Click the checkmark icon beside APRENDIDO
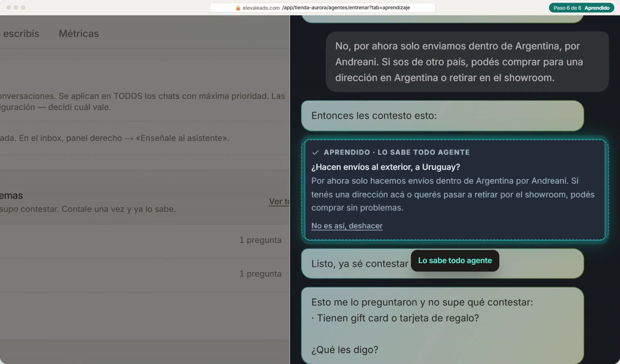 [x=315, y=152]
